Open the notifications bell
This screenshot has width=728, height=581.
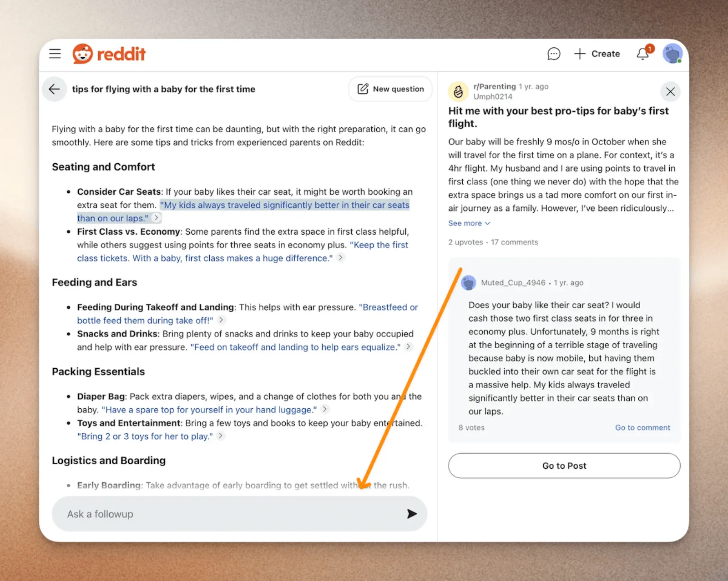pyautogui.click(x=643, y=53)
